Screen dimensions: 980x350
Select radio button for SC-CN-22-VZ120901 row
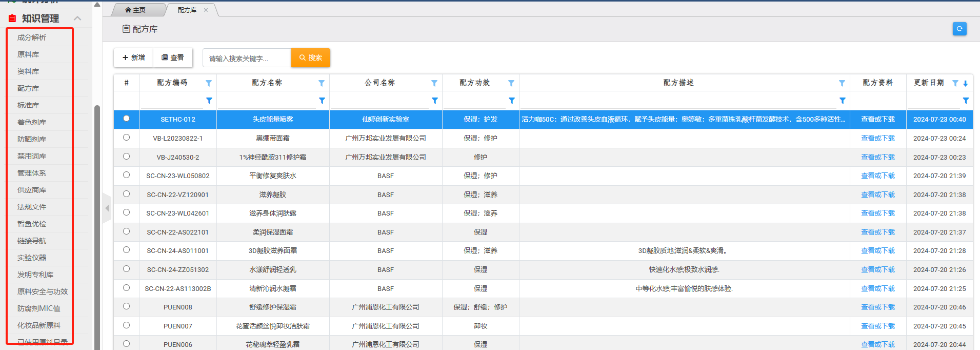click(x=127, y=194)
